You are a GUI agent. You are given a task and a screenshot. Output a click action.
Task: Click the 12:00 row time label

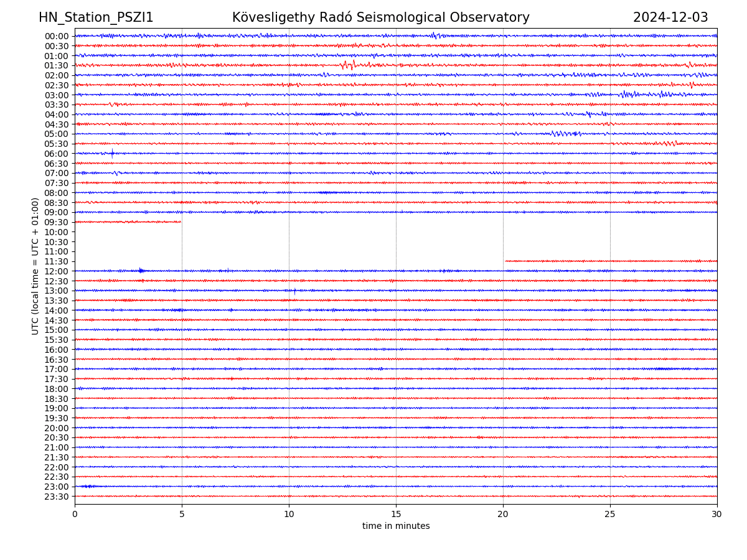click(x=57, y=271)
